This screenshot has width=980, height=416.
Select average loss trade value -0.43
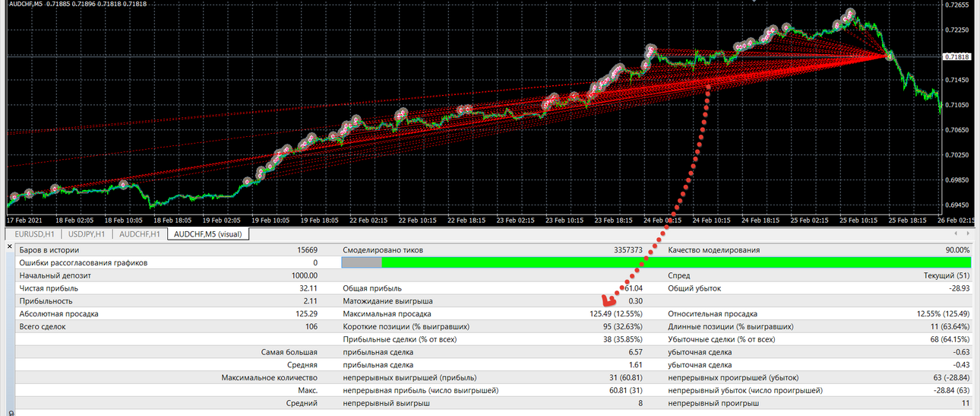pos(961,366)
